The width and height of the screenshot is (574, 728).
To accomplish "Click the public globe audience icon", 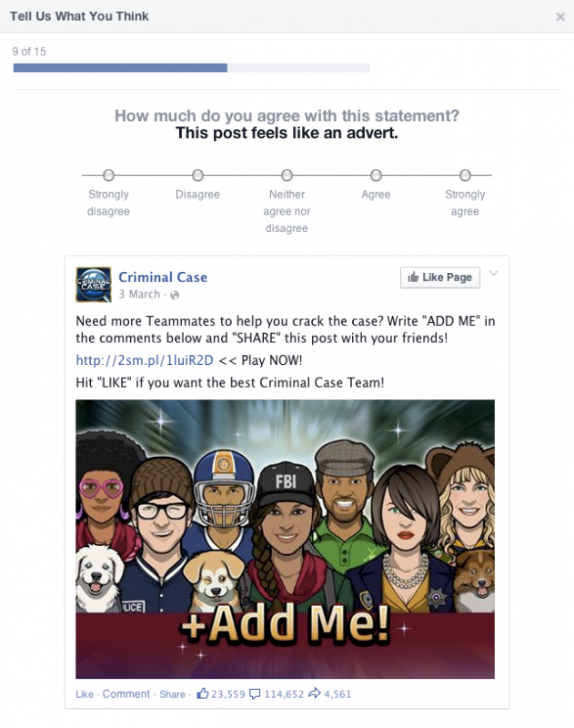I will [x=175, y=295].
